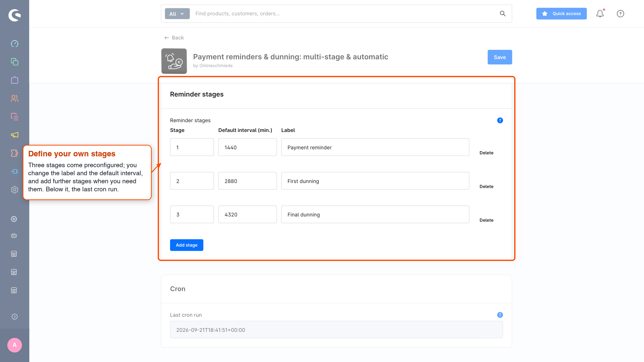
Task: Open the Dashboard sidebar icon
Action: (15, 43)
